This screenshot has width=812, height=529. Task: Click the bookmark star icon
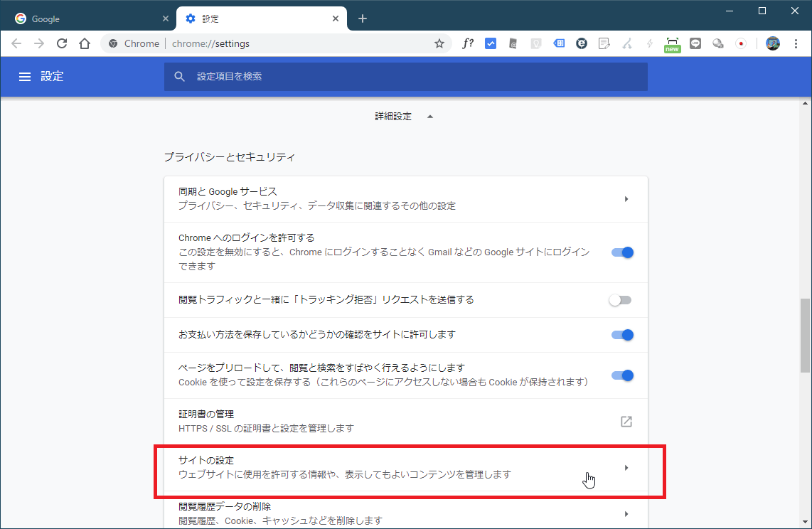pos(439,44)
